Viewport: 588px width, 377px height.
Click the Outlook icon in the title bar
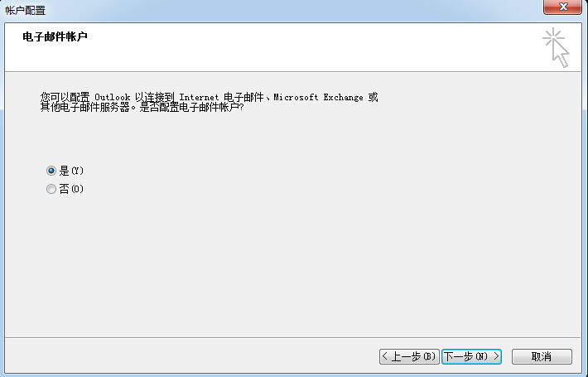pyautogui.click(x=2, y=10)
